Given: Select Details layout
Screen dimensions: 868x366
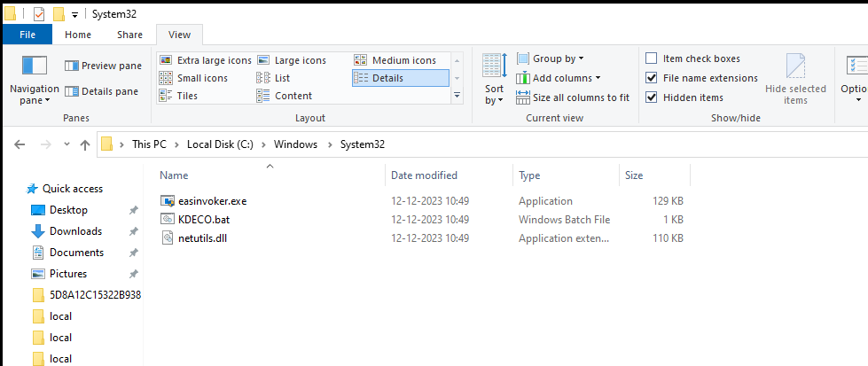Looking at the screenshot, I should tap(400, 78).
